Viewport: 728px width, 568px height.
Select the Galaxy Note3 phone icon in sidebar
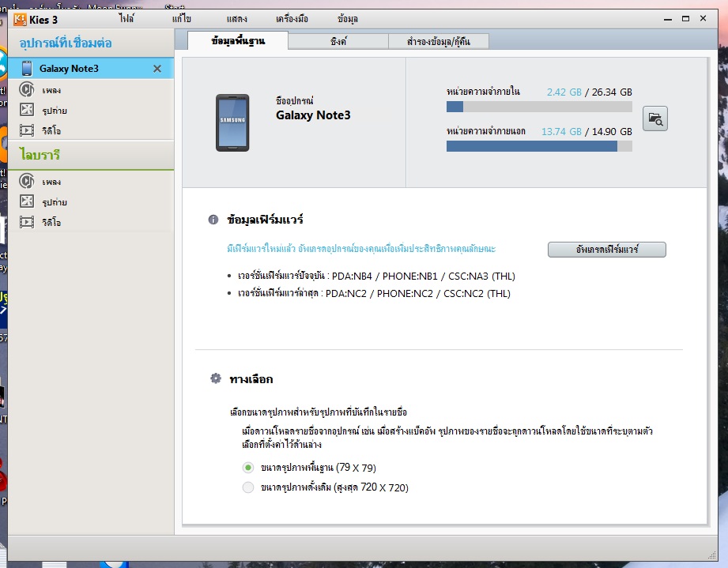click(27, 68)
